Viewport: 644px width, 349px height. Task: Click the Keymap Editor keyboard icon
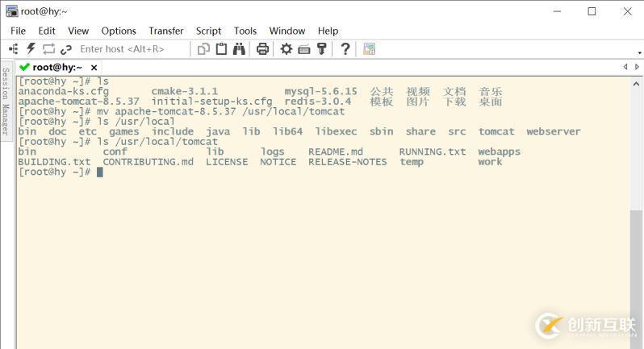[x=304, y=50]
